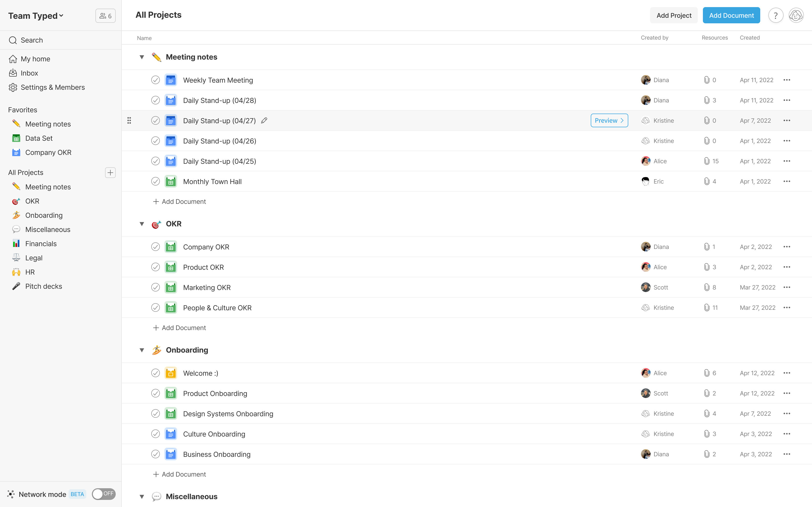The height and width of the screenshot is (507, 812).
Task: Click the paperclip icon on Daily Stand-up (04/25)
Action: pyautogui.click(x=707, y=161)
